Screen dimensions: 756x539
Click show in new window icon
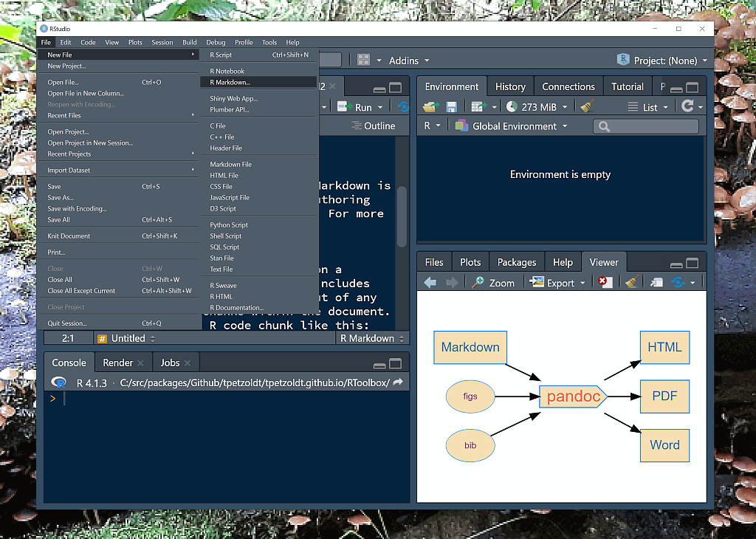[x=656, y=283]
